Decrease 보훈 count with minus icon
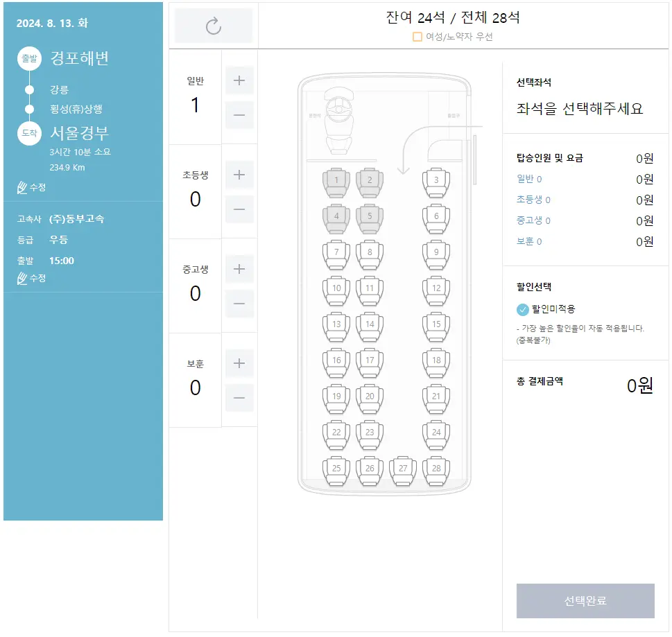Viewport: 672px width, 637px height. coord(239,398)
